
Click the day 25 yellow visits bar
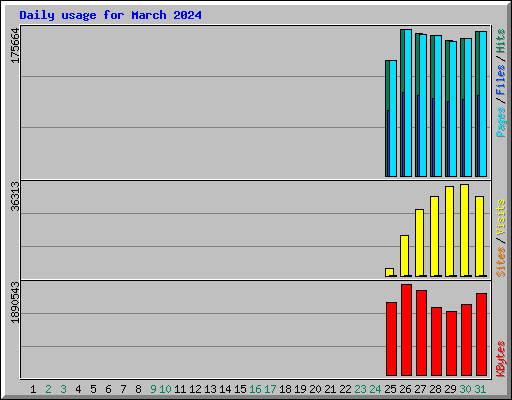(x=389, y=272)
